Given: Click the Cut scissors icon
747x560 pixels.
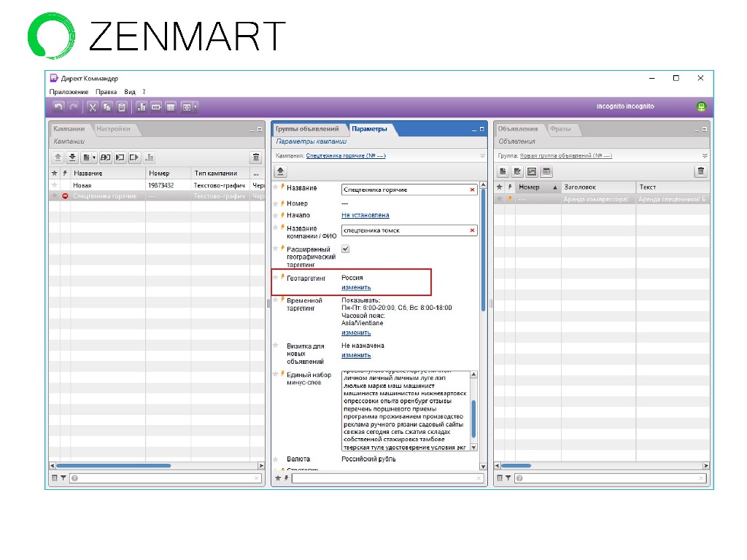Looking at the screenshot, I should pos(93,107).
